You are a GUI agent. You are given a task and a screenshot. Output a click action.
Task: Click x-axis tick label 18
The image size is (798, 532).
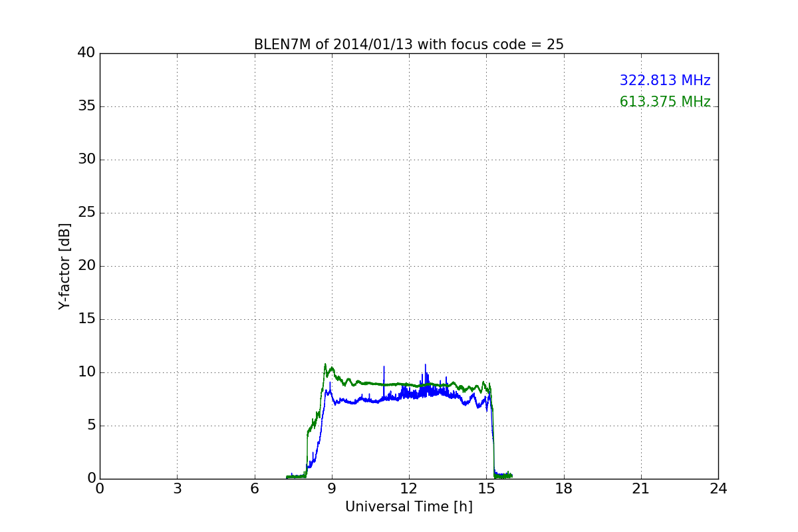pos(564,489)
